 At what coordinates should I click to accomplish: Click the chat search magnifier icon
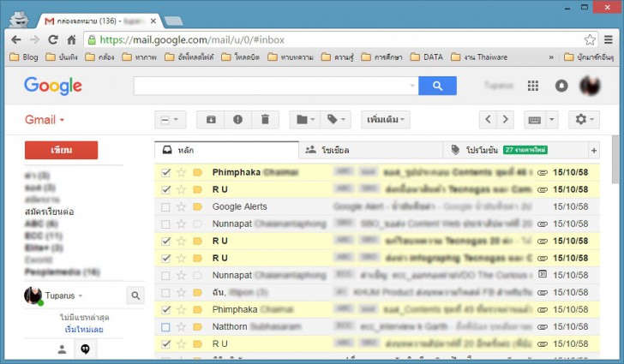pyautogui.click(x=135, y=295)
